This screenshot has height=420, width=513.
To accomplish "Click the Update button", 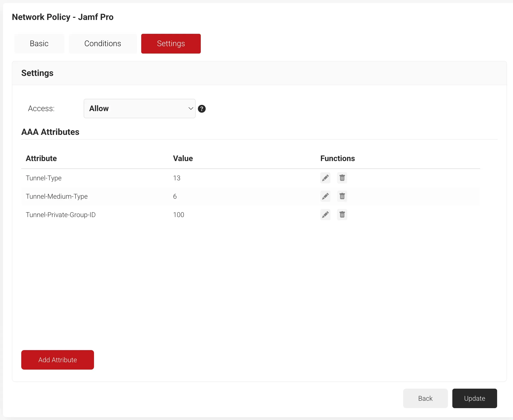I will point(474,398).
